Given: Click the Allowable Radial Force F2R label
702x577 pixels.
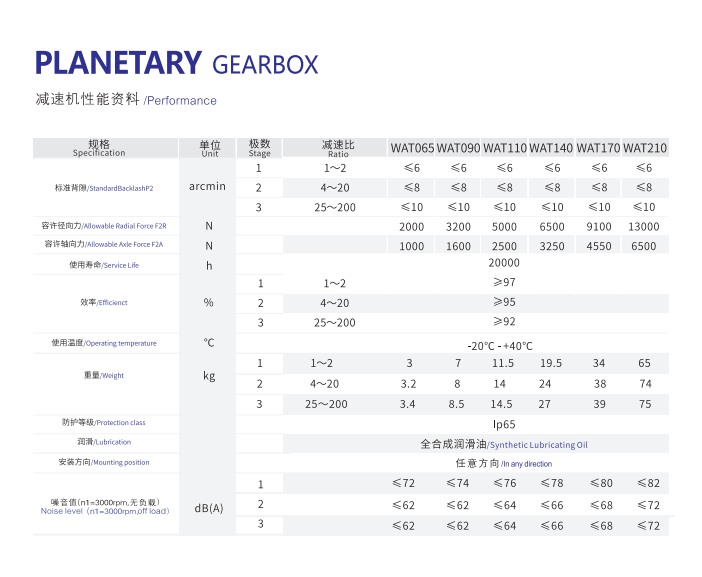Looking at the screenshot, I should point(105,226).
